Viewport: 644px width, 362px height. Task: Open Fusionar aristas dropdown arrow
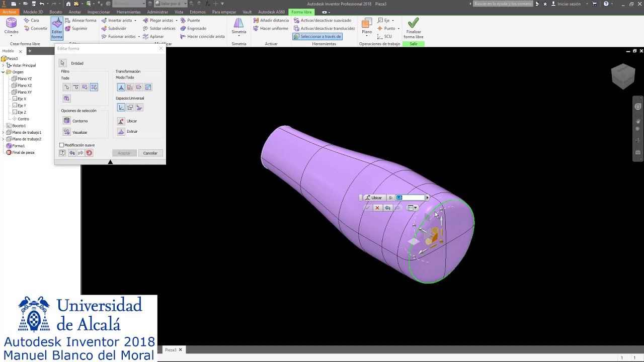(x=139, y=37)
